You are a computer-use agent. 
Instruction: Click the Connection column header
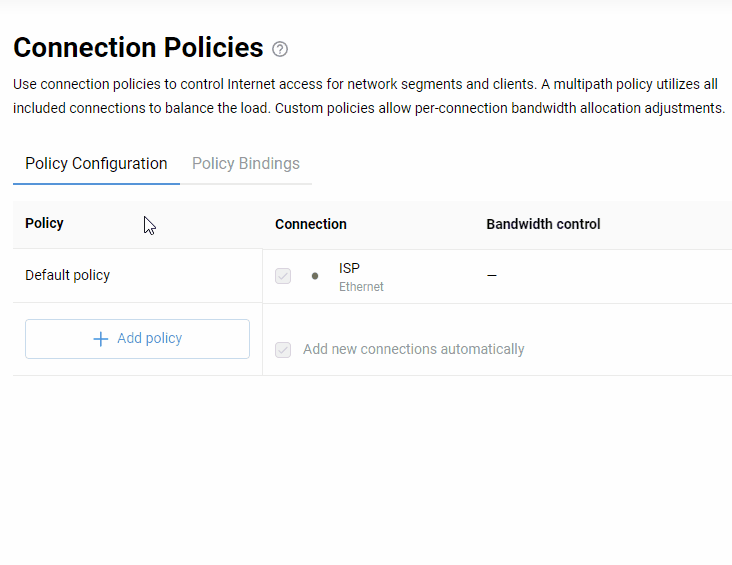[x=311, y=224]
